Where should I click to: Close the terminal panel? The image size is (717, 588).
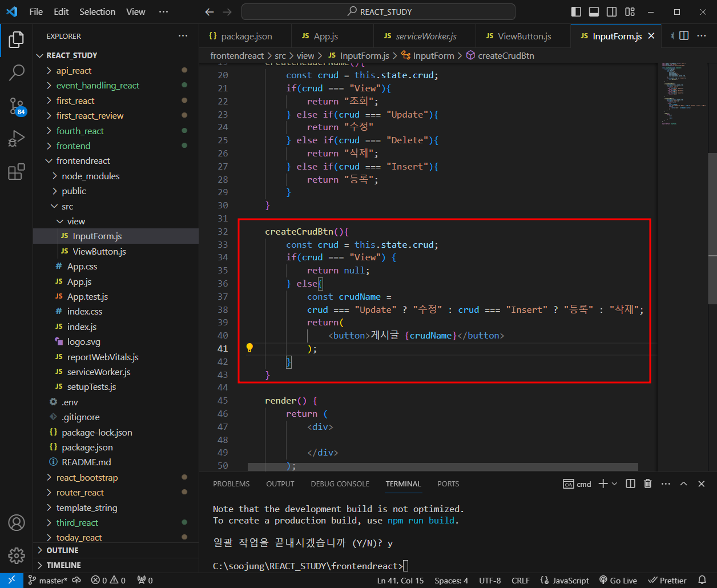[x=702, y=484]
